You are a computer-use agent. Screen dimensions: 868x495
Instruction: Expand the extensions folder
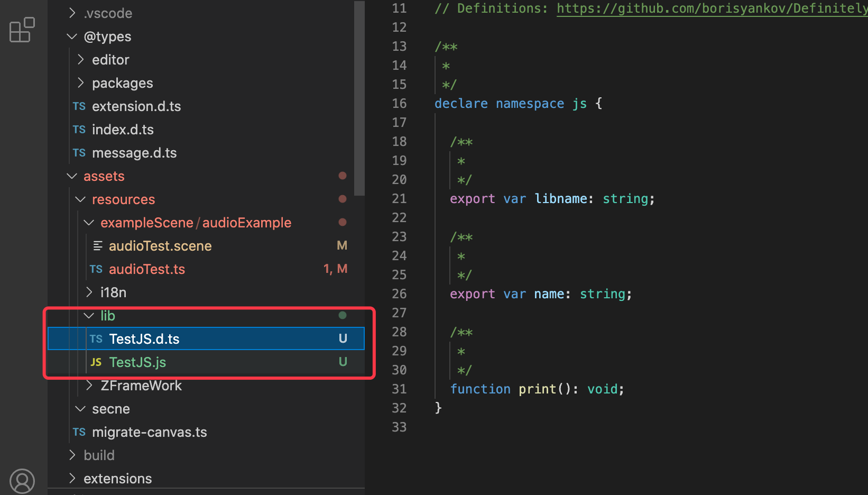click(72, 478)
